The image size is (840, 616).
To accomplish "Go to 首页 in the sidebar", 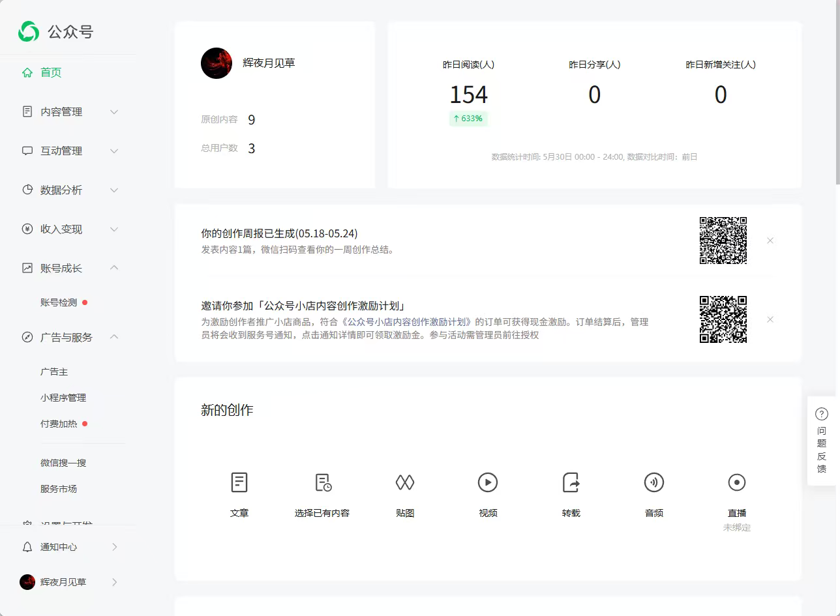I will [51, 72].
